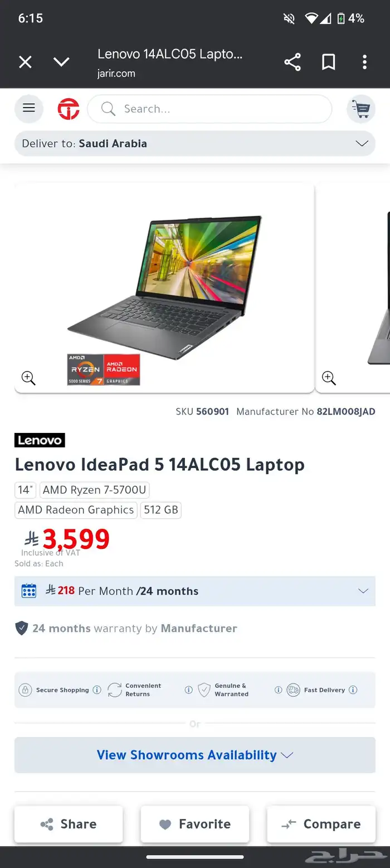Tap the main laptop product image
Image resolution: width=390 pixels, height=868 pixels.
pyautogui.click(x=164, y=287)
